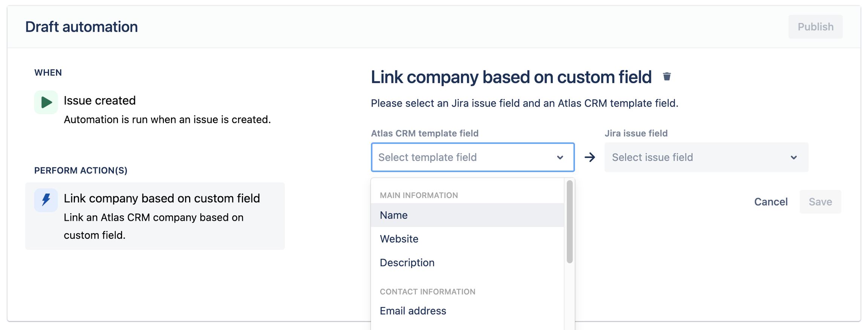
Task: Click the chevron in the issue field
Action: pos(794,157)
